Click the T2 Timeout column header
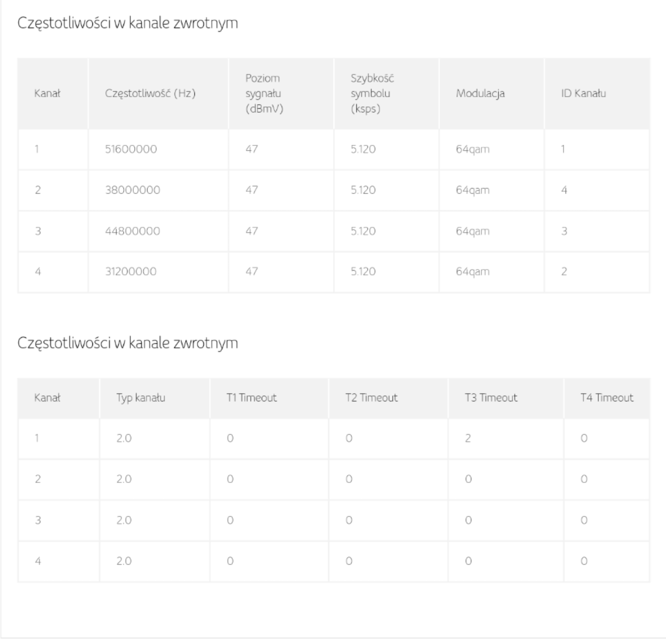Screen dimensions: 666x644 (x=371, y=398)
